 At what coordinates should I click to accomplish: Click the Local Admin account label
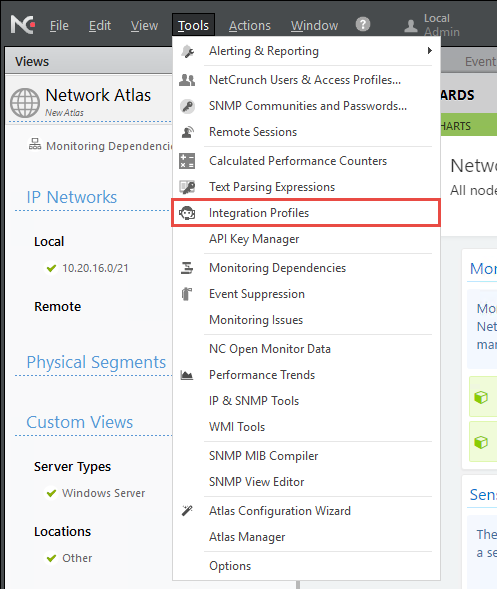pyautogui.click(x=442, y=25)
